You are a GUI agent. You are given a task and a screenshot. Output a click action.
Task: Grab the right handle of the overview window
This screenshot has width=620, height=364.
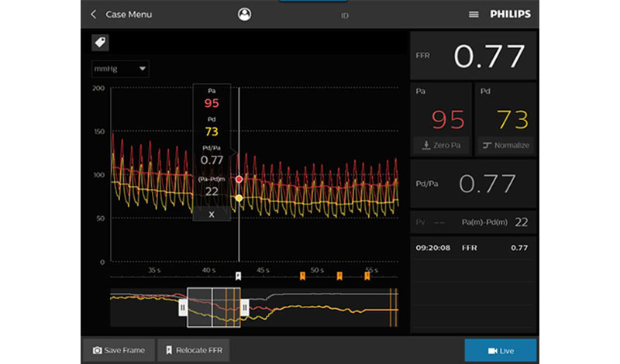tap(245, 307)
